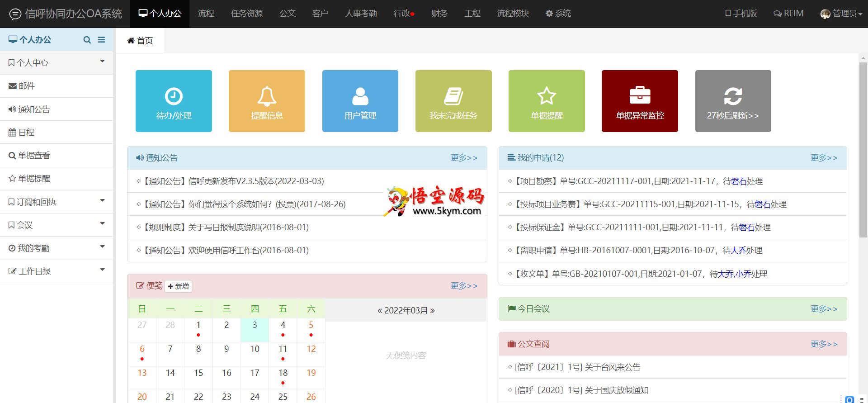
Task: Open the 工程 top menu
Action: (x=472, y=14)
